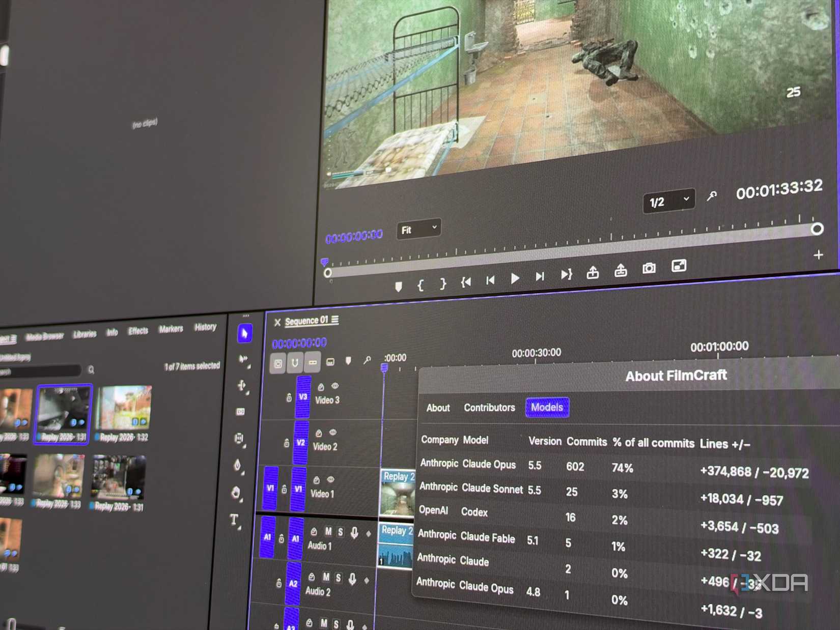The image size is (840, 630).
Task: Open the Sequence 01 panel menu
Action: pos(335,320)
